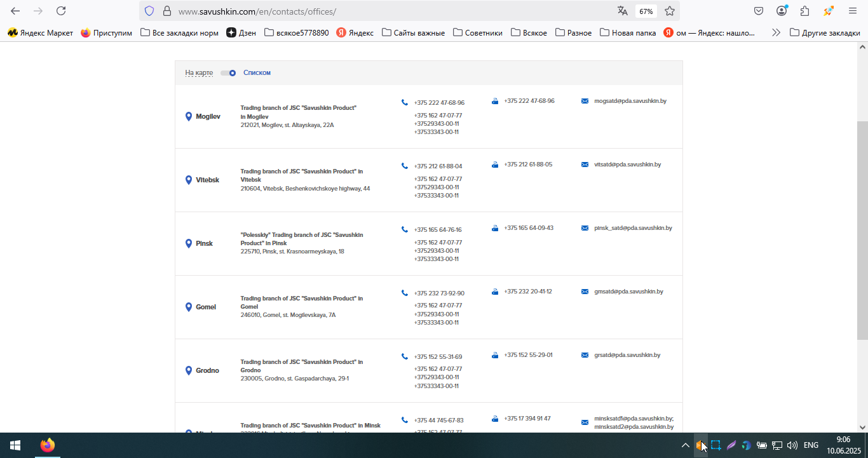Click the scrollbar down arrow
This screenshot has height=458, width=868.
click(x=862, y=428)
